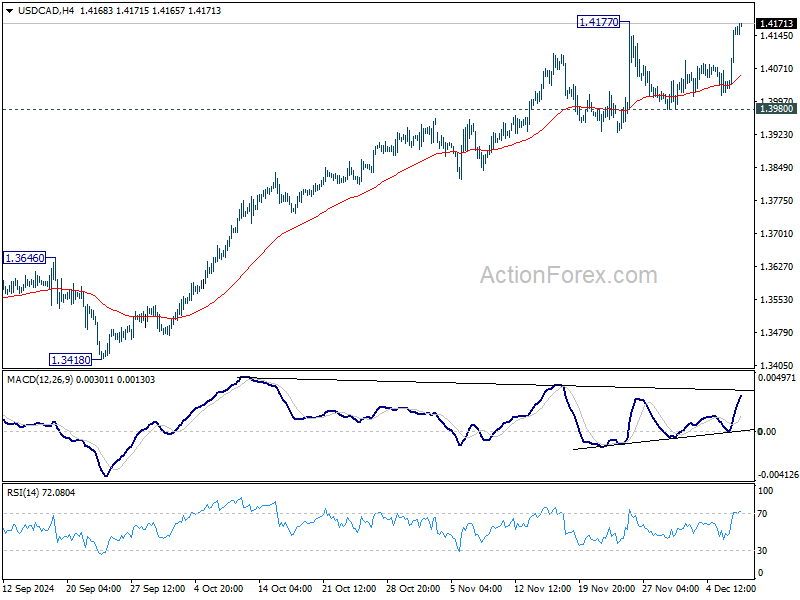Click the 21 Oct 12:00 date label
800x600 pixels.
(349, 589)
